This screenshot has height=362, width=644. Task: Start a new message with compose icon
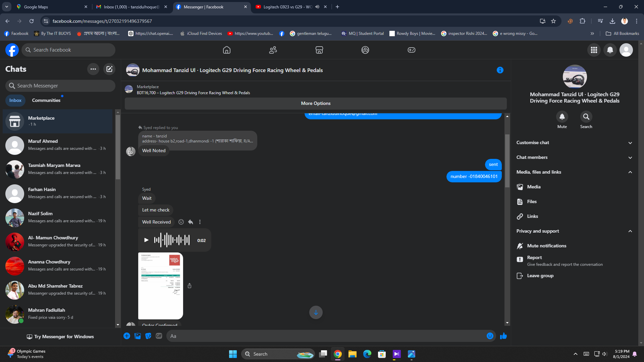pos(109,69)
